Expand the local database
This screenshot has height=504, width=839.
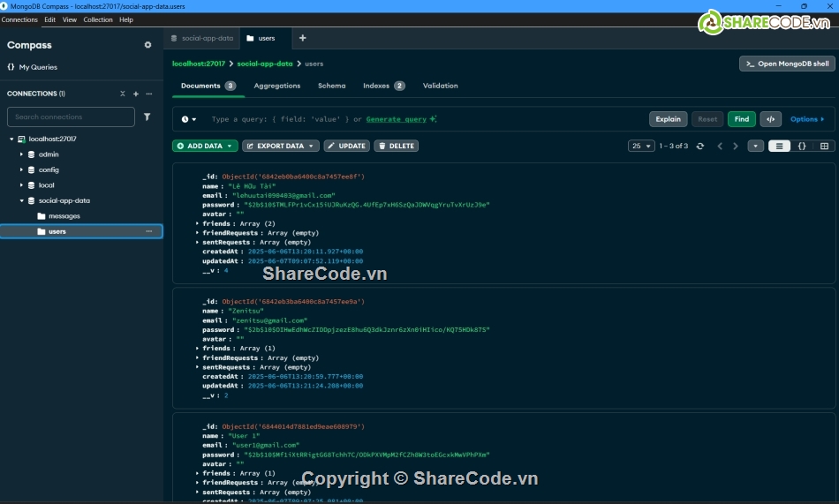[x=21, y=185]
